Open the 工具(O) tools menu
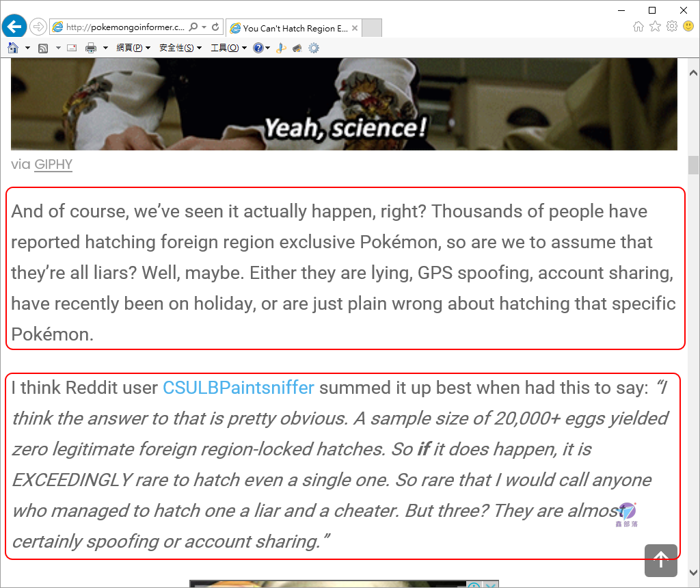The height and width of the screenshot is (588, 700). pyautogui.click(x=228, y=48)
